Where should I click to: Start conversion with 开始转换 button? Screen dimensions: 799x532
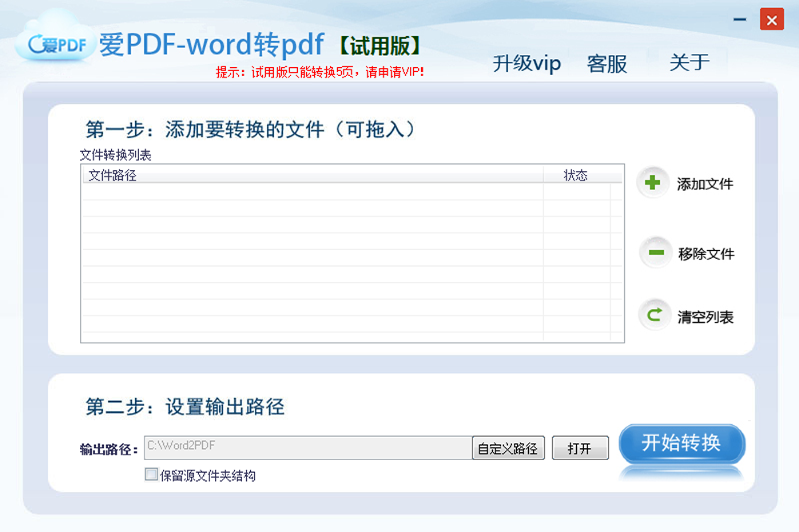[x=682, y=443]
